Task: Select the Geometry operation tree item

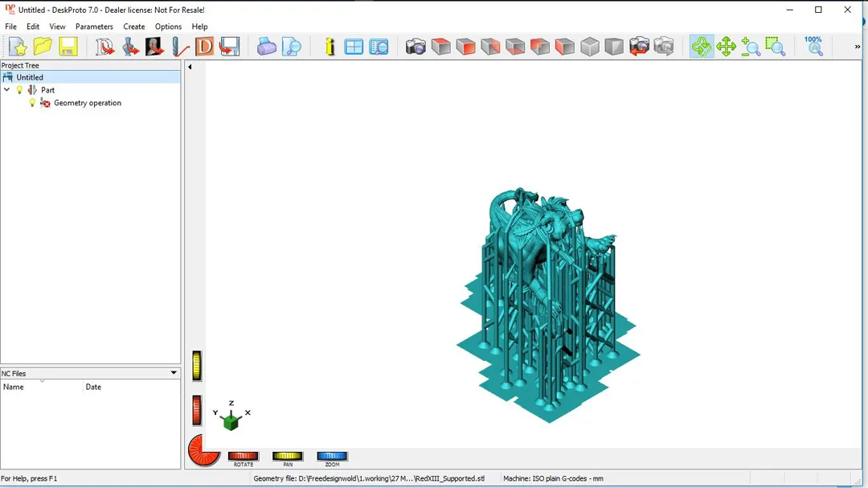Action: coord(88,102)
